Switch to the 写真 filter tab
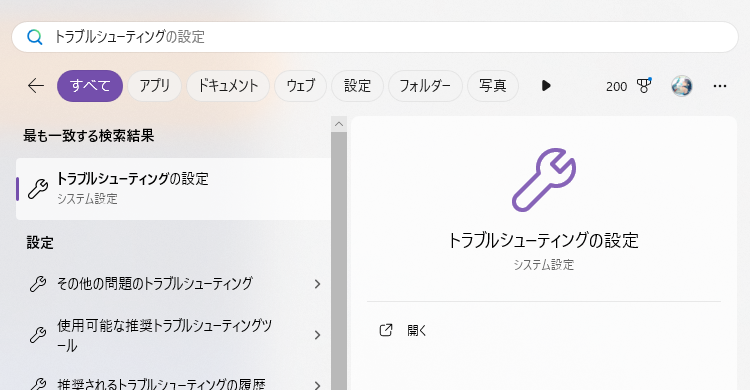 (x=493, y=86)
